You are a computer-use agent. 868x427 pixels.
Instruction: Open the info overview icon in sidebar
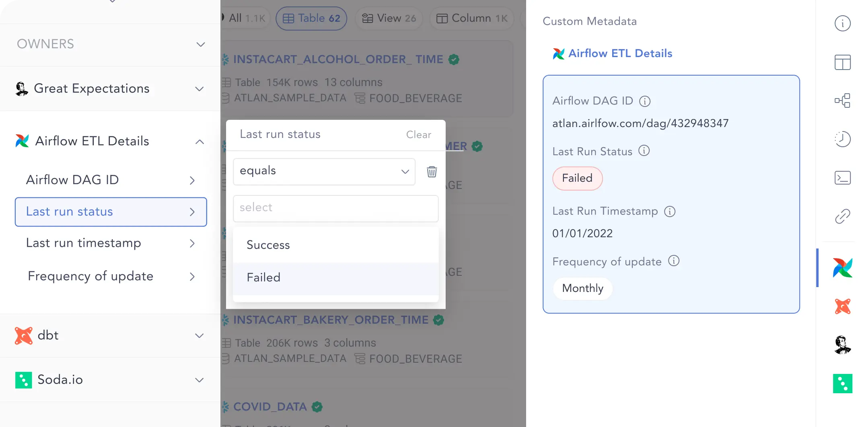[842, 23]
